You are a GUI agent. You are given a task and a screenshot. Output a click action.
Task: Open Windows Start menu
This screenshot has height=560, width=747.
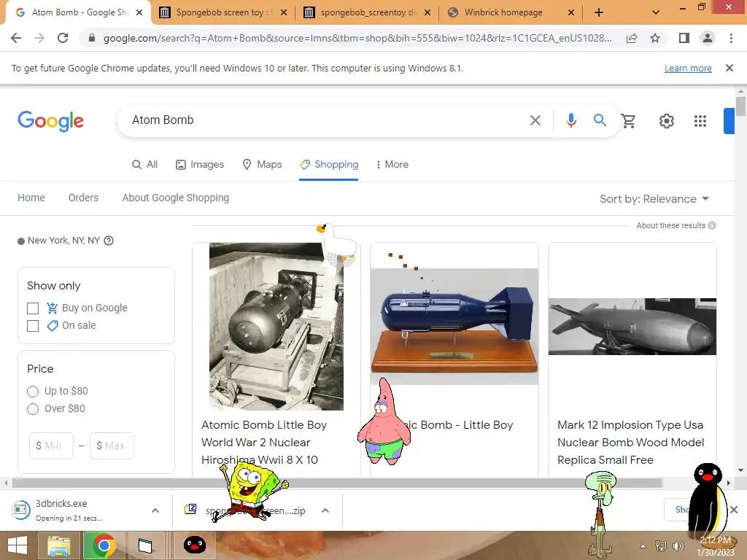pyautogui.click(x=18, y=545)
